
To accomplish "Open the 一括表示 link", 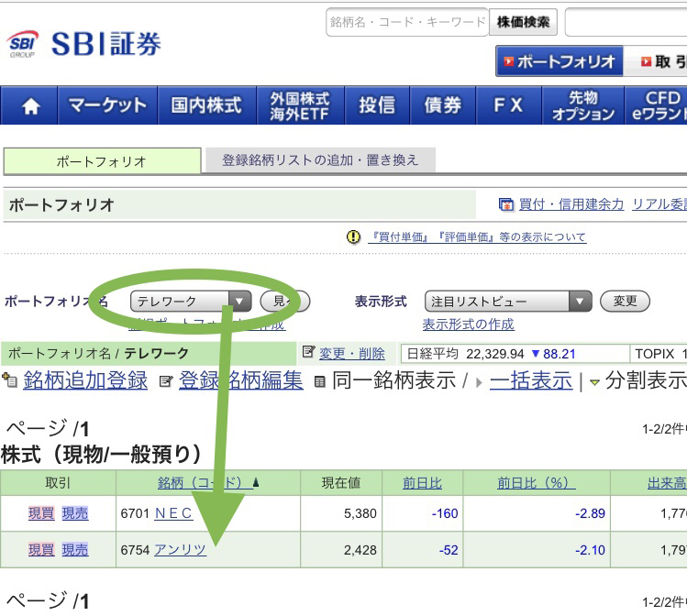I will pos(531,380).
